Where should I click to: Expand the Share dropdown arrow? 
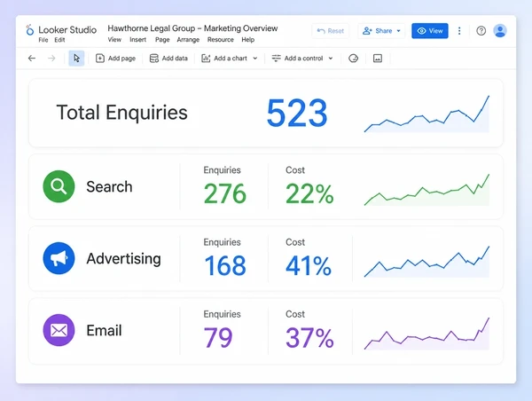tap(399, 31)
